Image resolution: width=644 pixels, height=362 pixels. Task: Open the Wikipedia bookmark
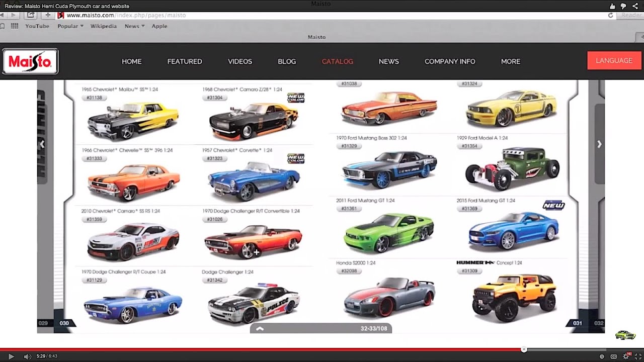pos(104,26)
